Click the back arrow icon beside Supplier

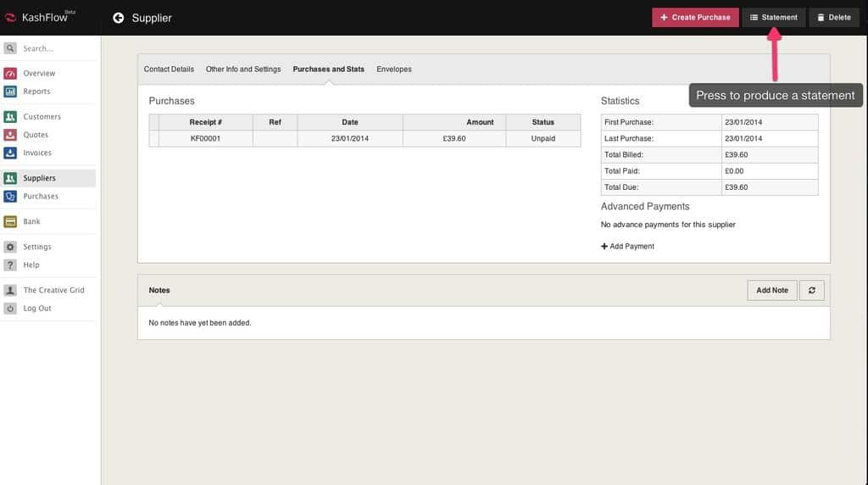[118, 18]
